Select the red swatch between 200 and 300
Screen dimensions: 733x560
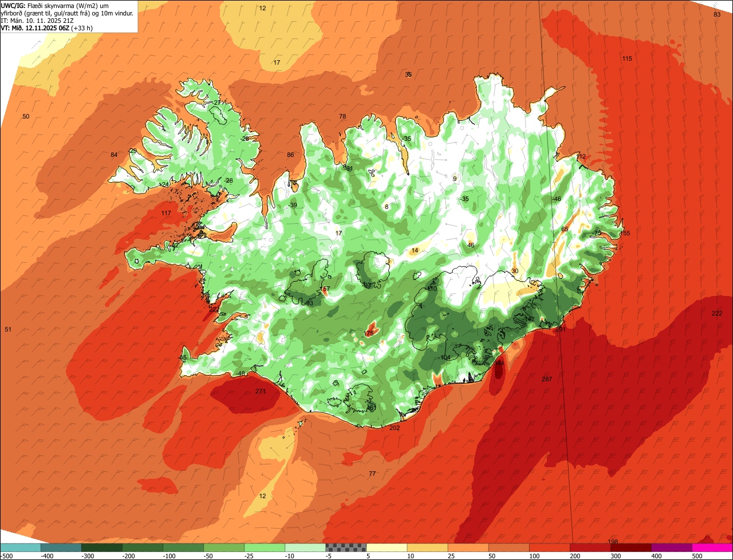coord(589,547)
